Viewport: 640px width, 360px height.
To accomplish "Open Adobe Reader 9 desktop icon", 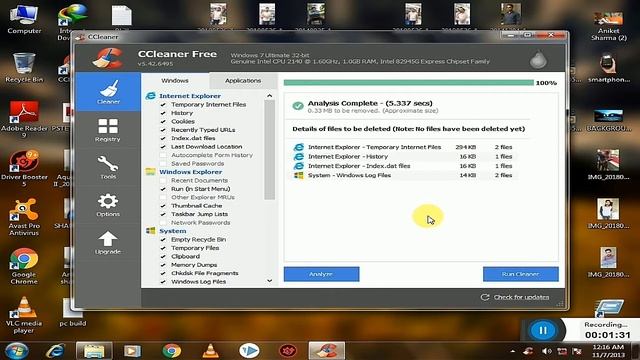I will pyautogui.click(x=24, y=119).
